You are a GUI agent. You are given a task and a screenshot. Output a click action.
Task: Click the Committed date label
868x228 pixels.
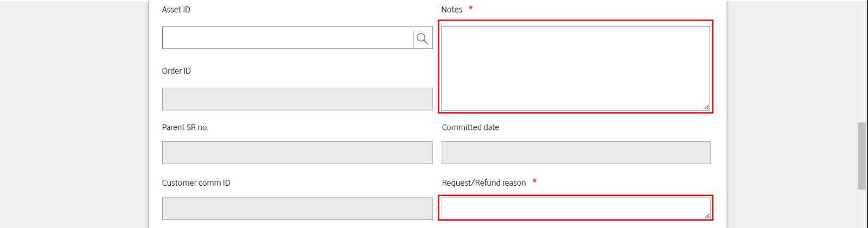[470, 127]
